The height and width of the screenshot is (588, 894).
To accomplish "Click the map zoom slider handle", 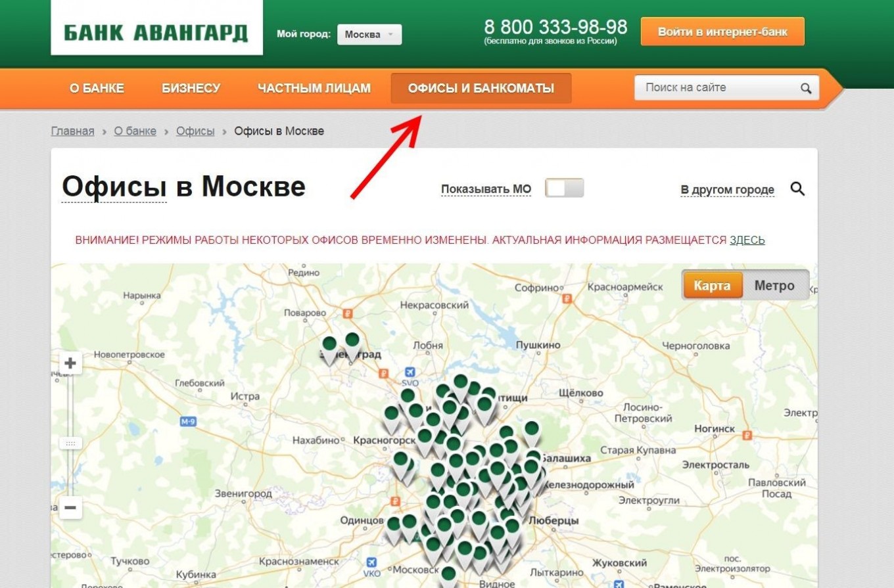I will (x=70, y=443).
